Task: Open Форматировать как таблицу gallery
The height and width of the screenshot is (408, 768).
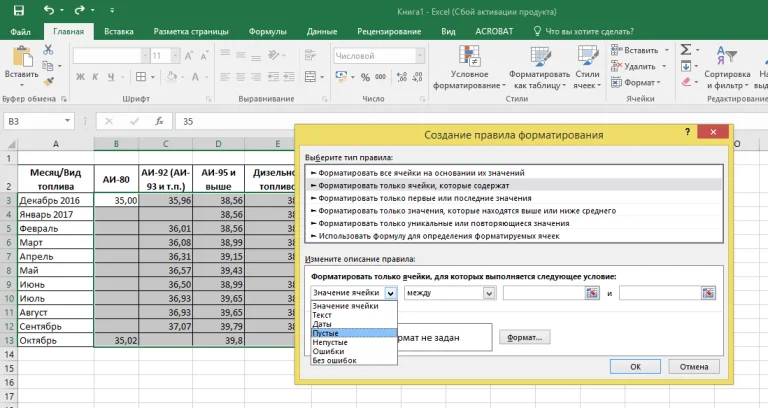Action: [539, 68]
